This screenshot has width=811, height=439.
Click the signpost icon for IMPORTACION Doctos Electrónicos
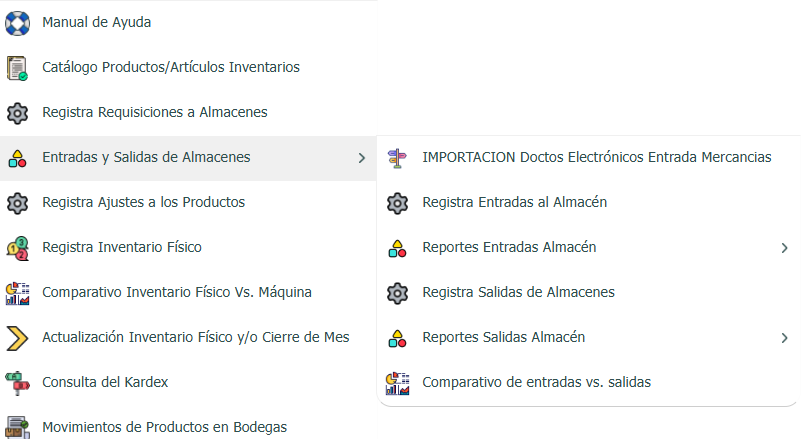(397, 157)
